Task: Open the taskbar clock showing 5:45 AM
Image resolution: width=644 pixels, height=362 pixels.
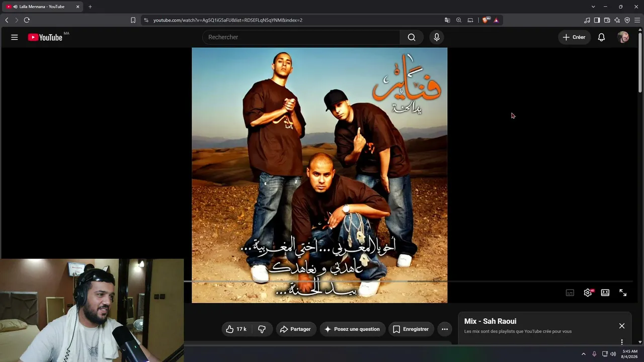Action: click(630, 354)
